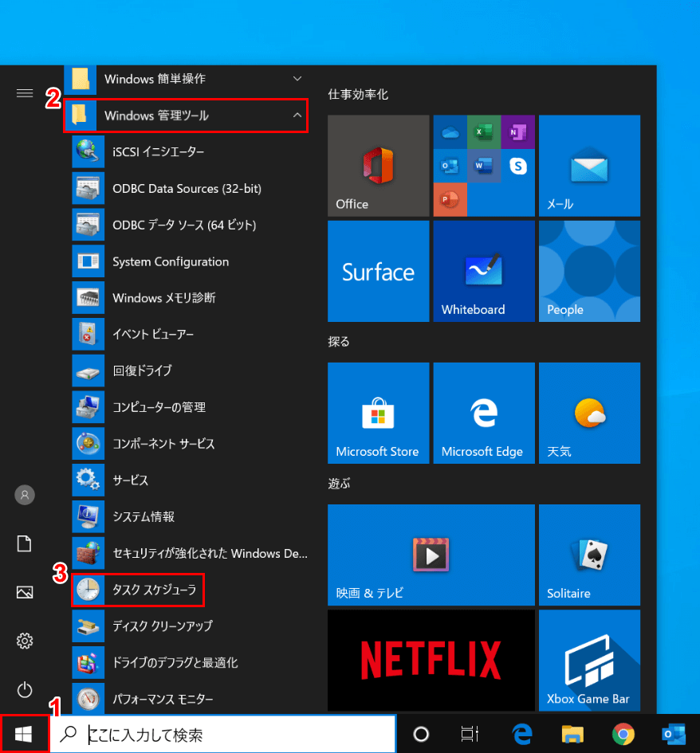
Task: Select the 仕事効率化 group header
Action: [x=358, y=94]
